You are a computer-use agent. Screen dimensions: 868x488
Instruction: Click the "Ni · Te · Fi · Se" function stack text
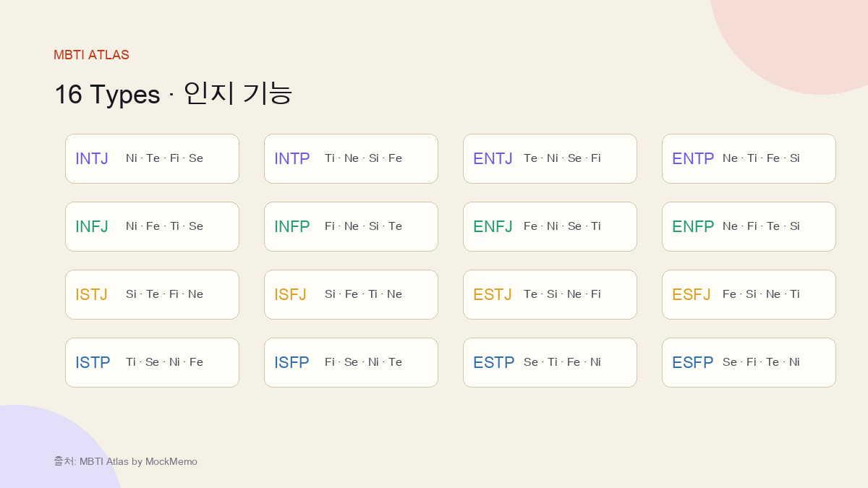click(164, 158)
